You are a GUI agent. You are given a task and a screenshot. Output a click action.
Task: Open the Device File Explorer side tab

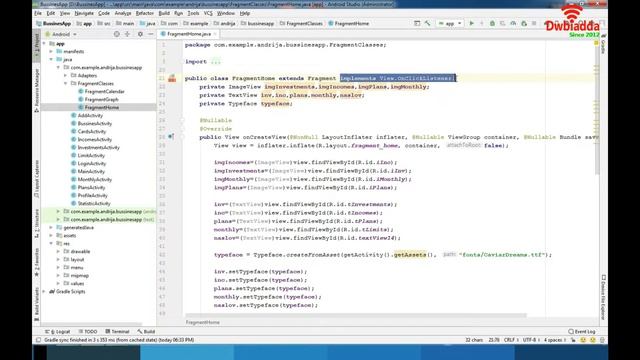(x=603, y=297)
